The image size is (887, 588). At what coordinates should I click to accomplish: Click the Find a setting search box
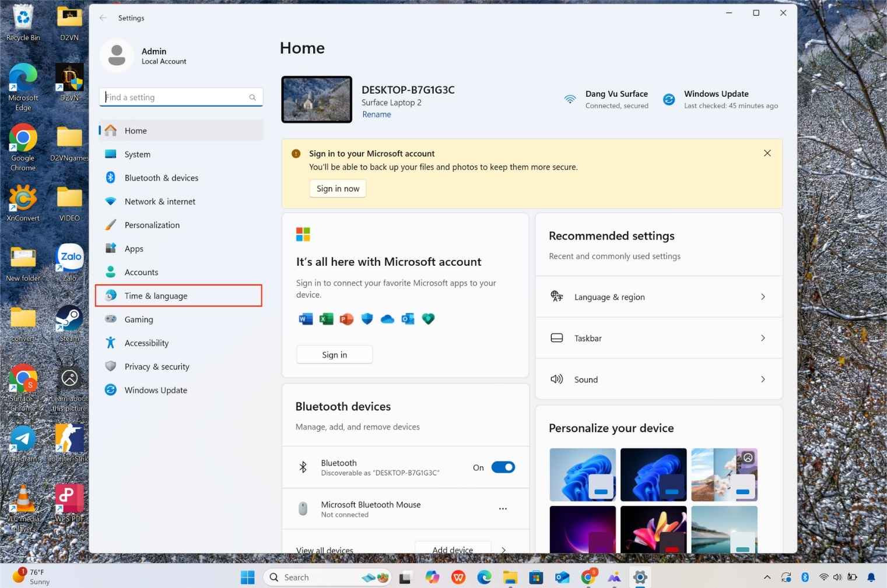[x=181, y=97]
